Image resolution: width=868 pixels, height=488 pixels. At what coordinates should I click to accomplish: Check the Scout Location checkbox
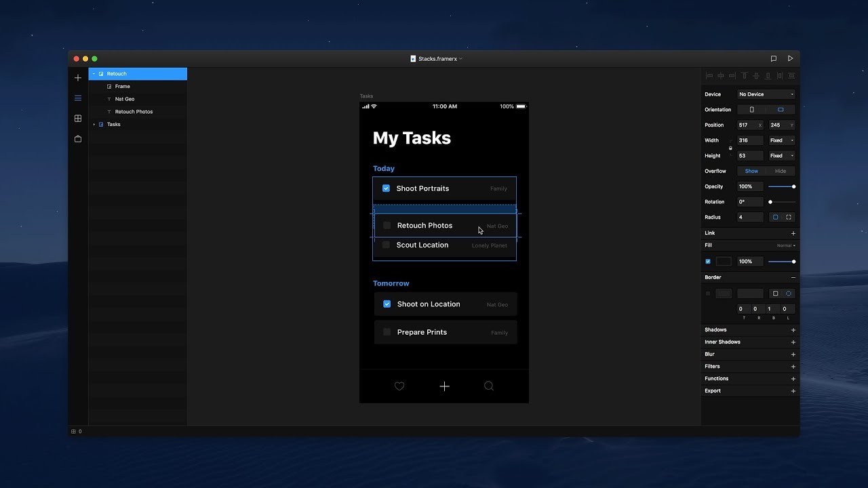point(386,245)
